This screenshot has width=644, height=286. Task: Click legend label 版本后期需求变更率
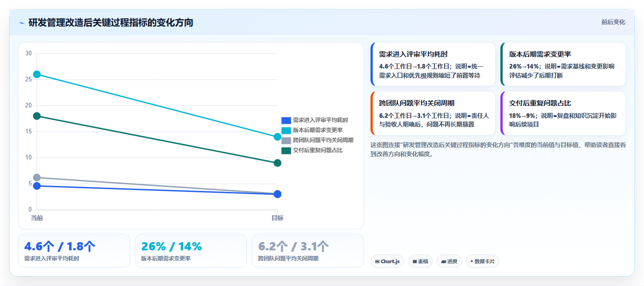[x=317, y=130]
